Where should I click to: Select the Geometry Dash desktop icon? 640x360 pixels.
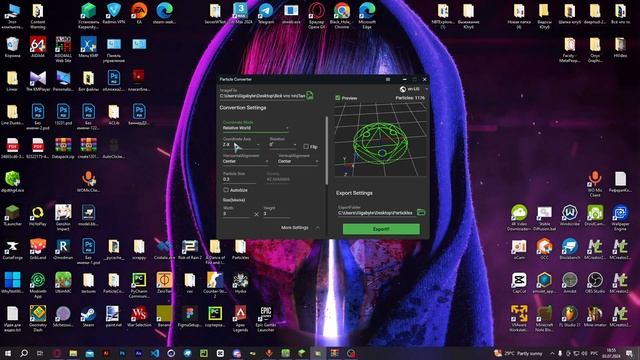point(38,319)
